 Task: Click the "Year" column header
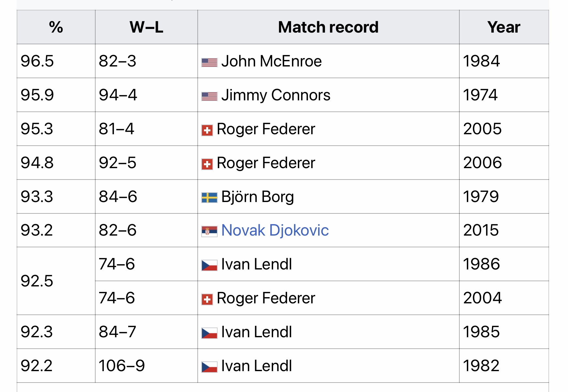click(504, 27)
